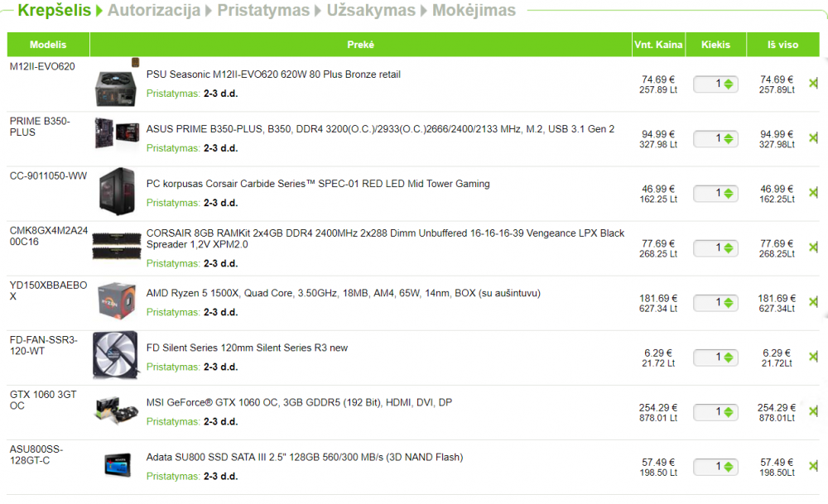
Task: Adjust quantity arrows for CORSAIR 8GB RAMKit
Action: [729, 248]
